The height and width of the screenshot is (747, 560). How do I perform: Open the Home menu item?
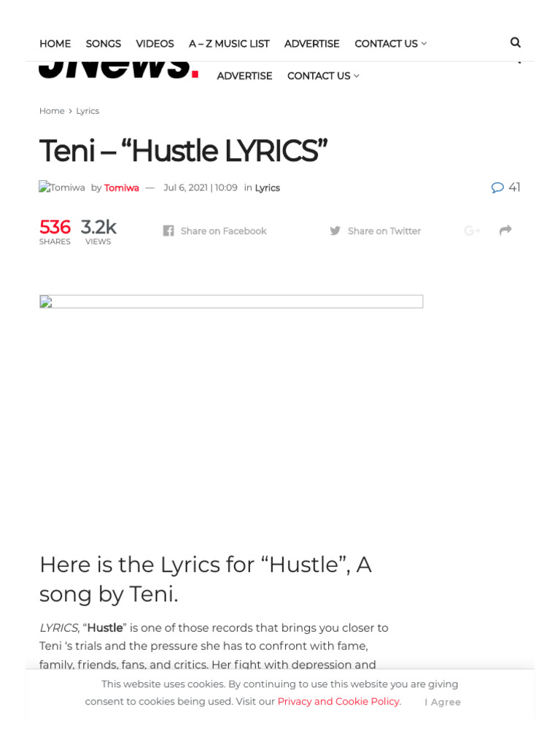pos(55,44)
